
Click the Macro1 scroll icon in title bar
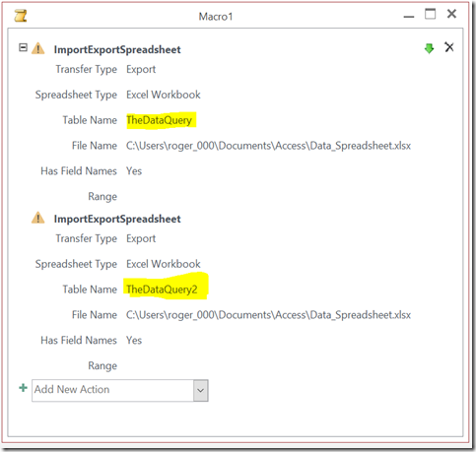21,16
